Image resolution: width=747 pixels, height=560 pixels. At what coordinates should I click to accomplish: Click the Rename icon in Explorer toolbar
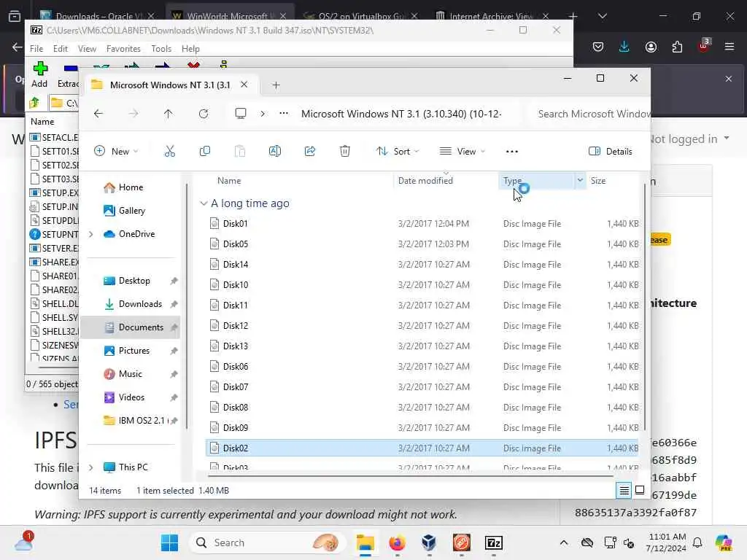click(275, 152)
